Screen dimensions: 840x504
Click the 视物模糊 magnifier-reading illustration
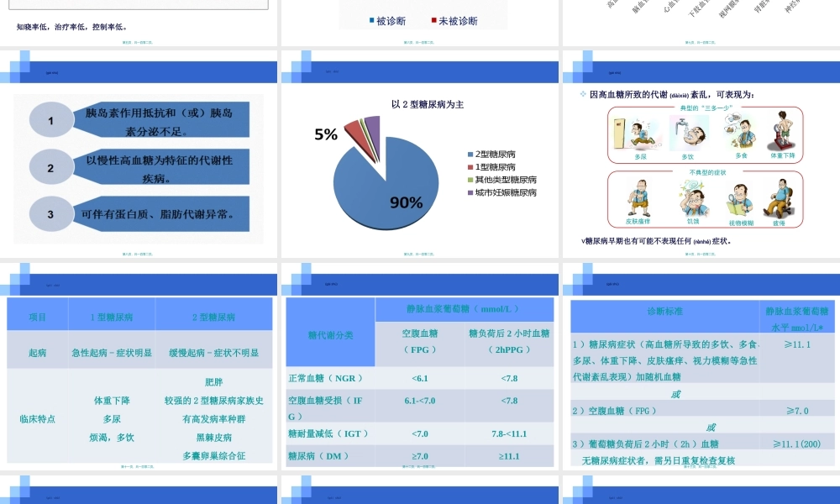coord(738,200)
